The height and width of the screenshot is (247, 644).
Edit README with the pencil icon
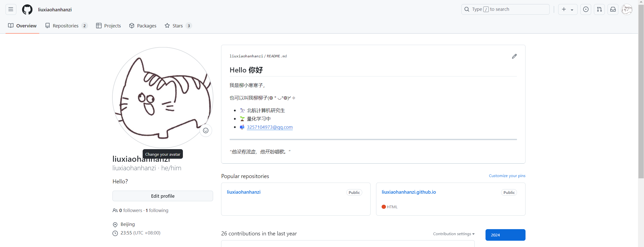[514, 56]
